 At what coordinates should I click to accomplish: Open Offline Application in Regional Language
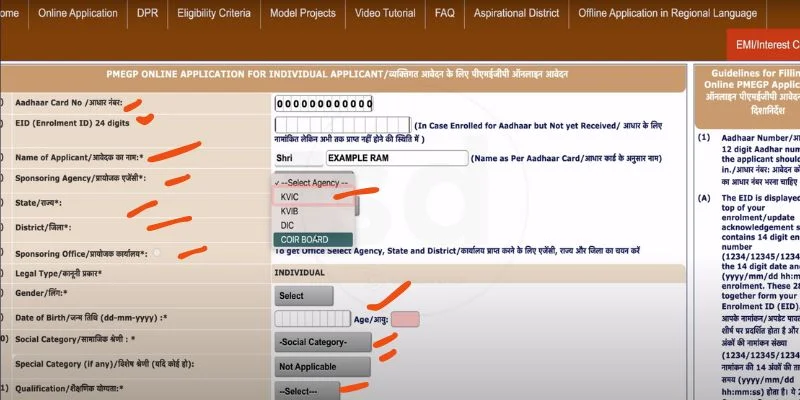pyautogui.click(x=667, y=14)
